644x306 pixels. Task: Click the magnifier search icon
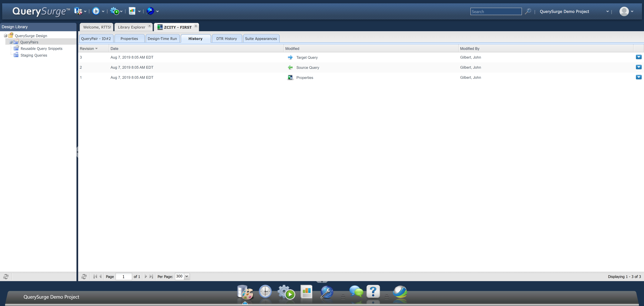[x=528, y=11]
